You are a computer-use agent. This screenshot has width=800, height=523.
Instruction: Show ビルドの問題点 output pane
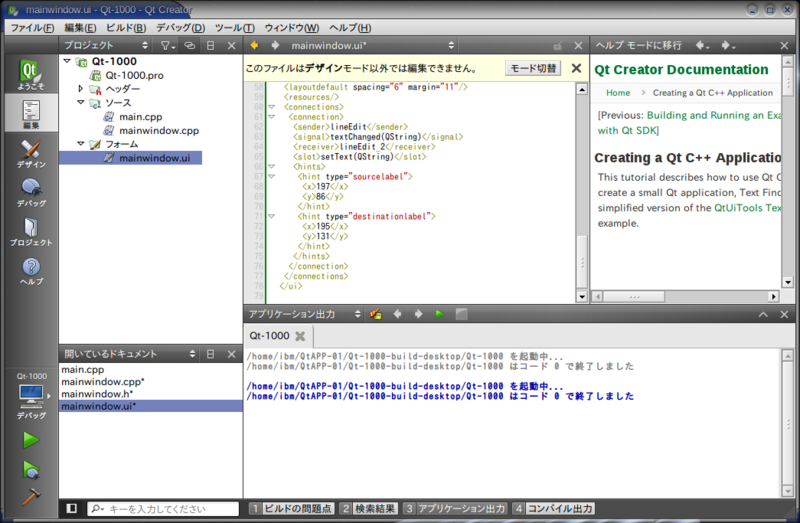tap(292, 508)
